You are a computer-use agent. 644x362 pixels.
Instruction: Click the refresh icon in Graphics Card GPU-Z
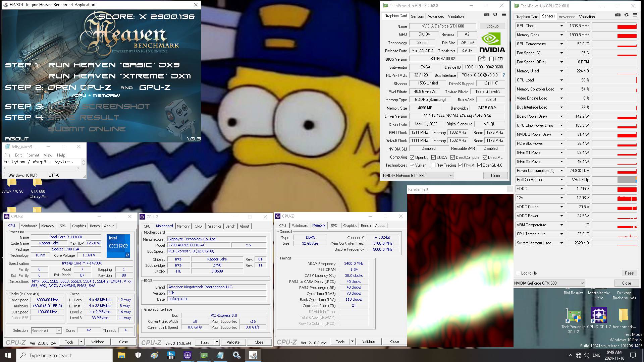[495, 15]
